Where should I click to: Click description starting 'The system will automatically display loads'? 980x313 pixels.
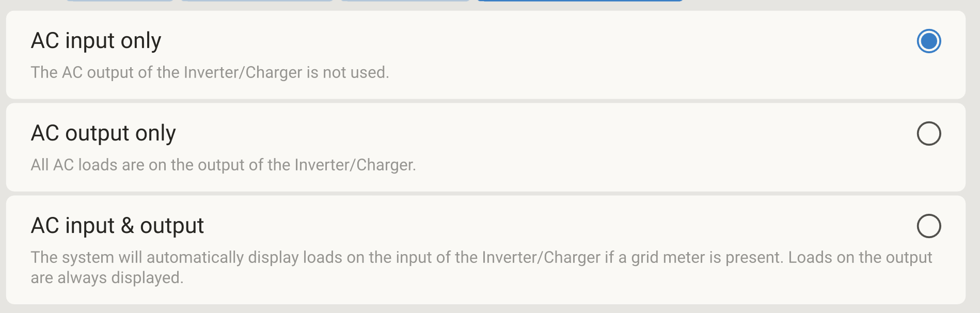481,257
